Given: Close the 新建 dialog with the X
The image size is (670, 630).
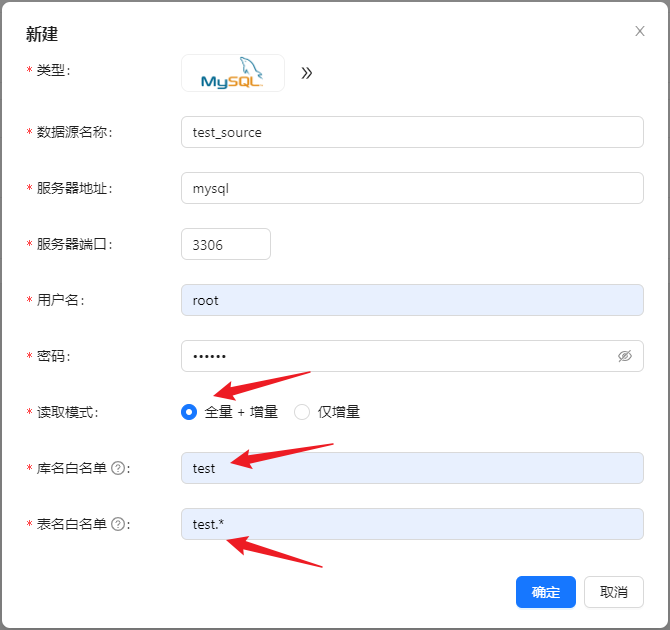Looking at the screenshot, I should coord(640,31).
